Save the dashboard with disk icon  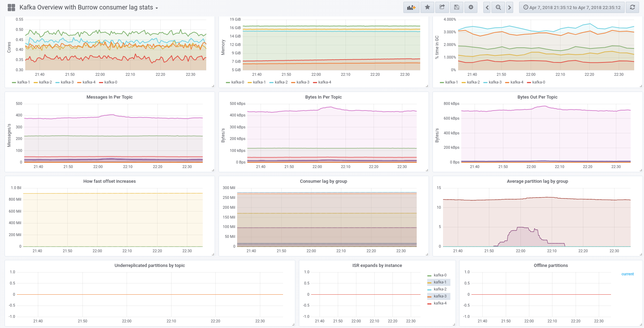click(456, 7)
